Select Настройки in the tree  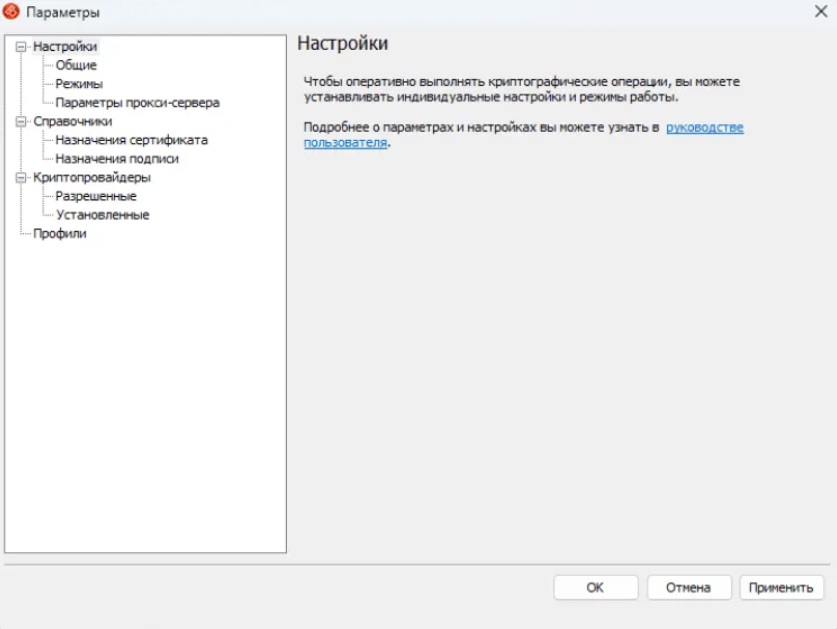(x=65, y=46)
